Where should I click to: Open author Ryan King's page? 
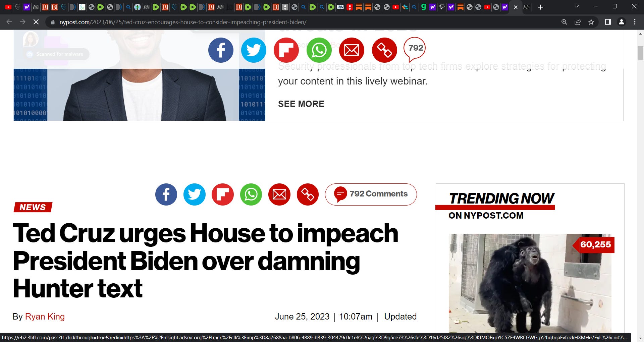pos(45,317)
